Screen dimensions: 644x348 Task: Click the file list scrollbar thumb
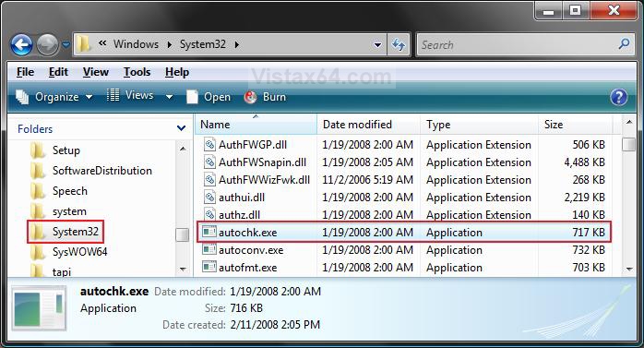[x=628, y=144]
